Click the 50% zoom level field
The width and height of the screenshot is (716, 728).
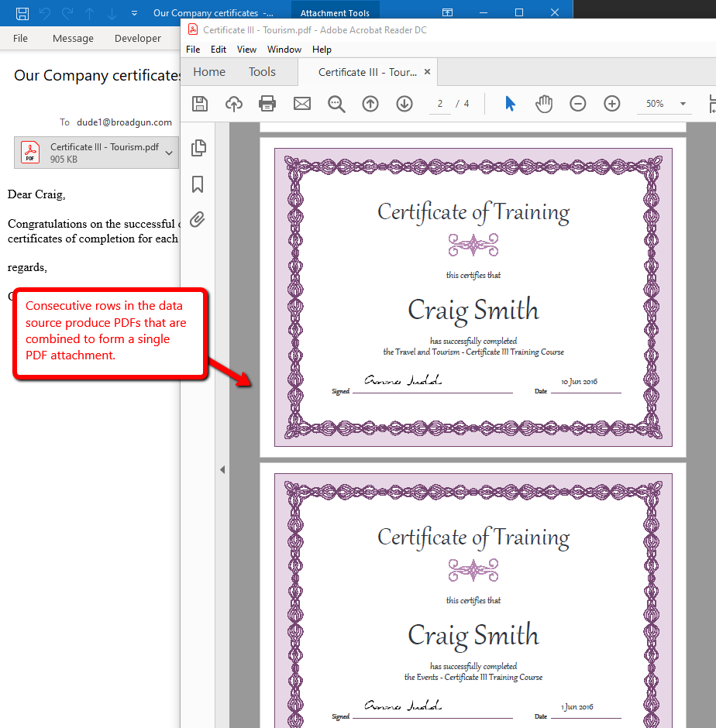(655, 104)
